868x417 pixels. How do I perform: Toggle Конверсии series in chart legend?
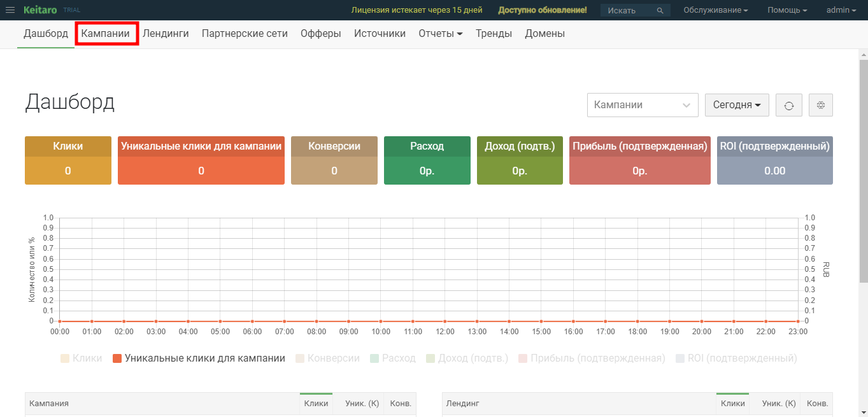click(x=327, y=358)
